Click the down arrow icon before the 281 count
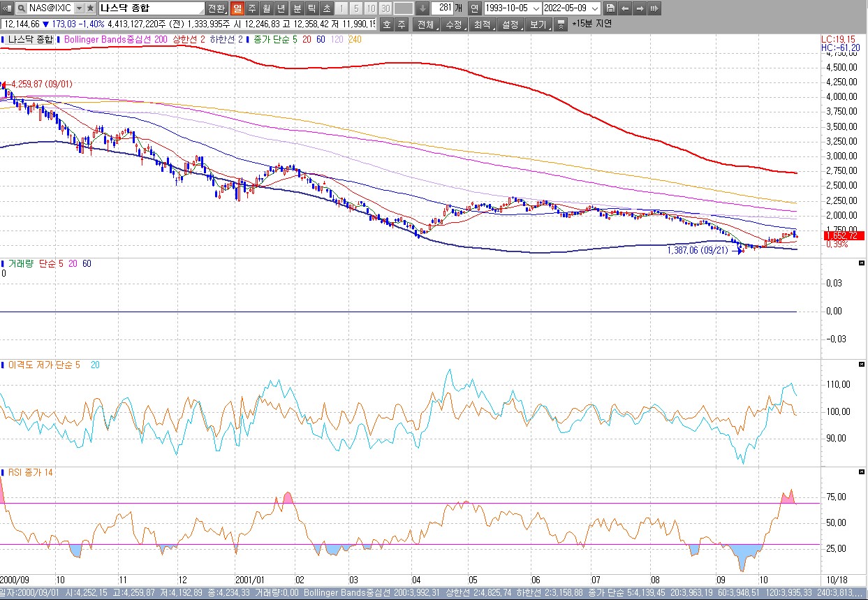Screen dimensions: 868x600 click(x=422, y=8)
